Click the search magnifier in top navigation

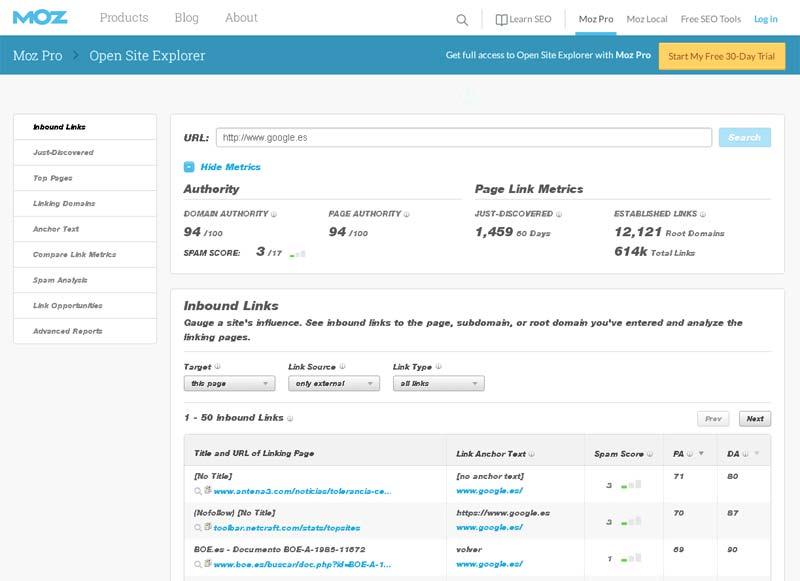coord(461,19)
